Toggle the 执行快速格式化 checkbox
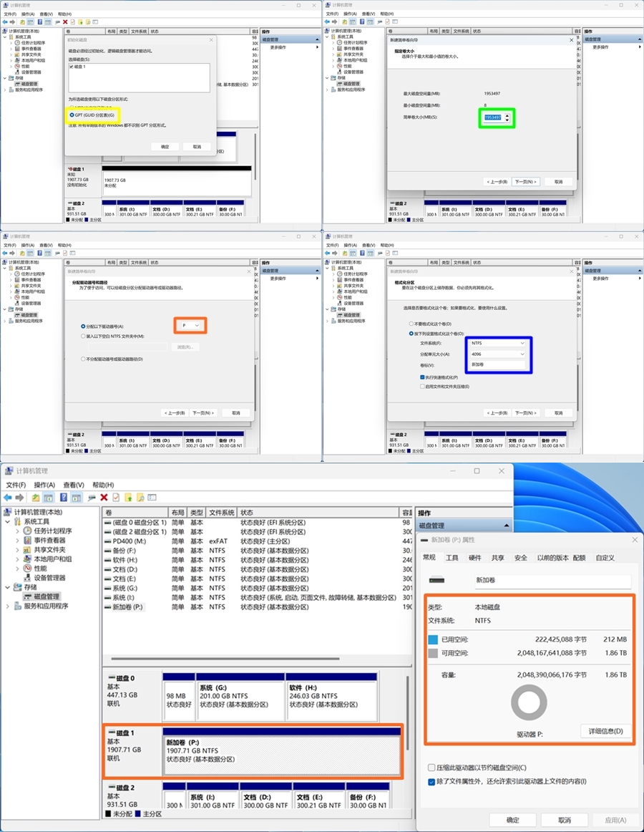This screenshot has width=644, height=832. 422,377
